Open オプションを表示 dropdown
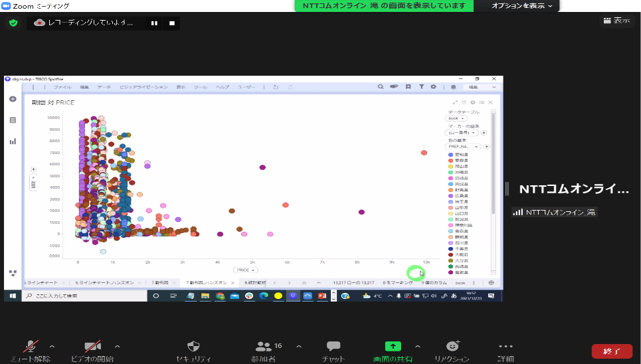This screenshot has width=641, height=364. (x=521, y=6)
